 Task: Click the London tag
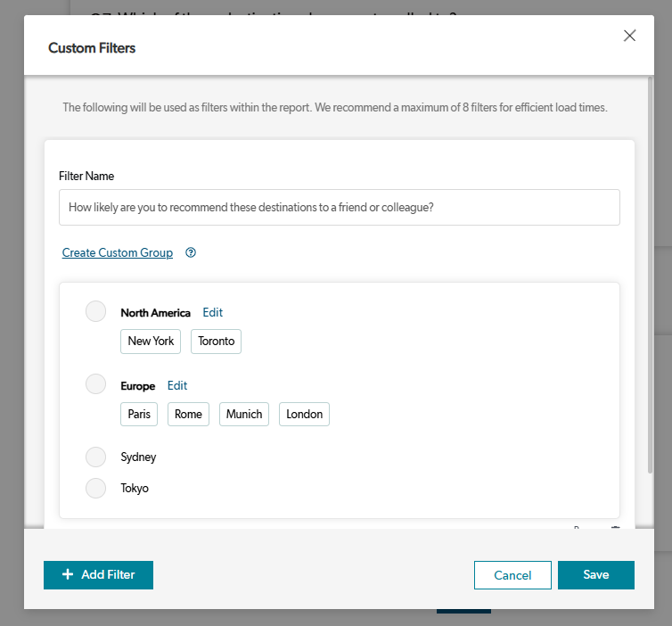(x=304, y=415)
